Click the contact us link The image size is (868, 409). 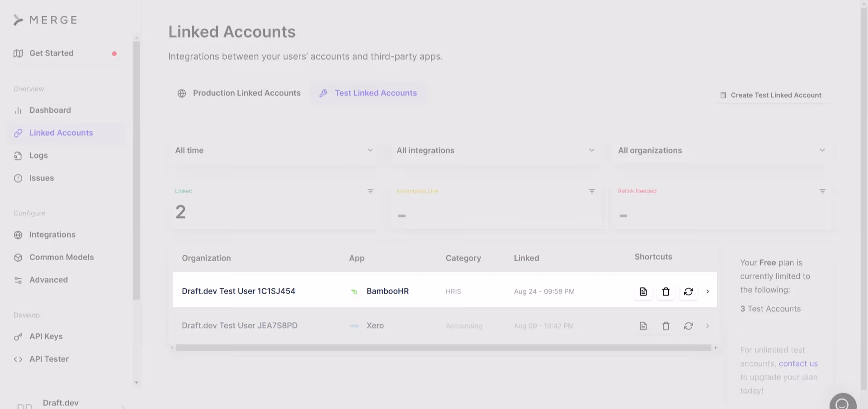(798, 364)
